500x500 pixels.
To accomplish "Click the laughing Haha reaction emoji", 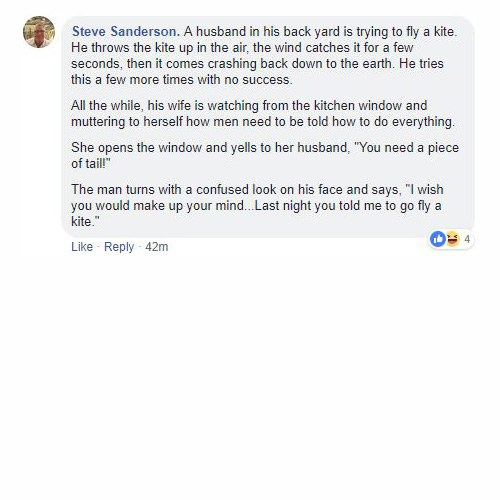I will [452, 239].
